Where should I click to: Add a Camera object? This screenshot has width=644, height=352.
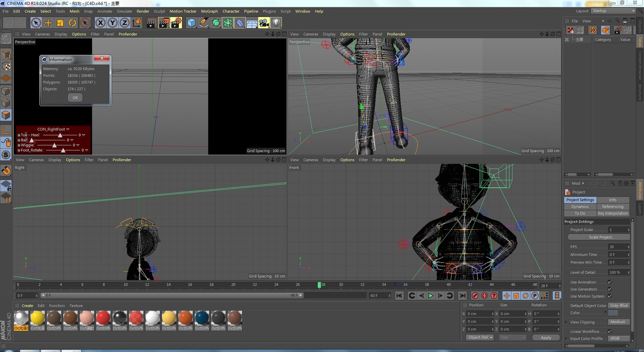[x=264, y=23]
